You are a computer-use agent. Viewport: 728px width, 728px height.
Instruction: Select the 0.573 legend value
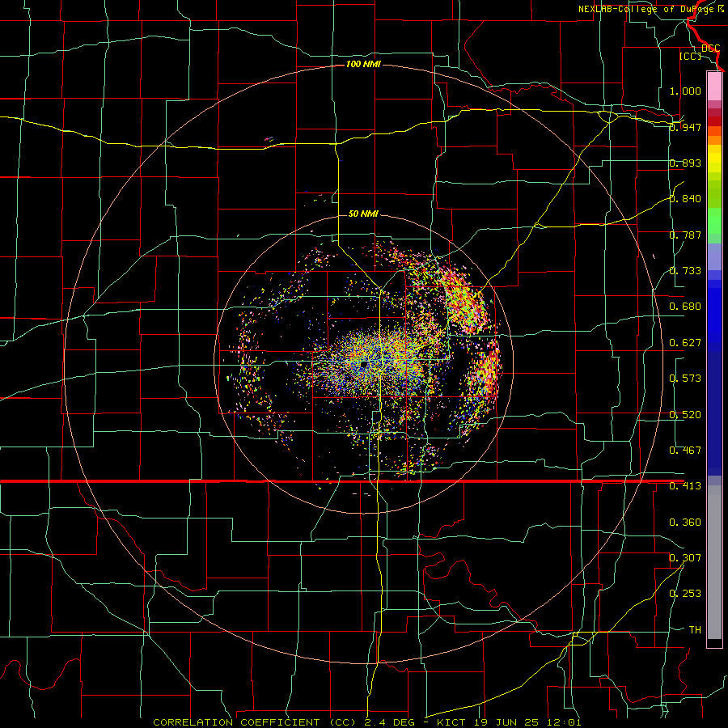(x=685, y=379)
